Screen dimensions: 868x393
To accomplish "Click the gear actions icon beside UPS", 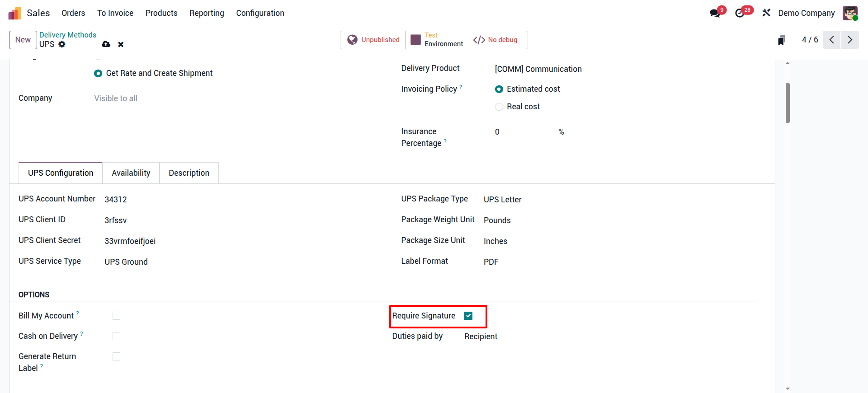I will [62, 44].
